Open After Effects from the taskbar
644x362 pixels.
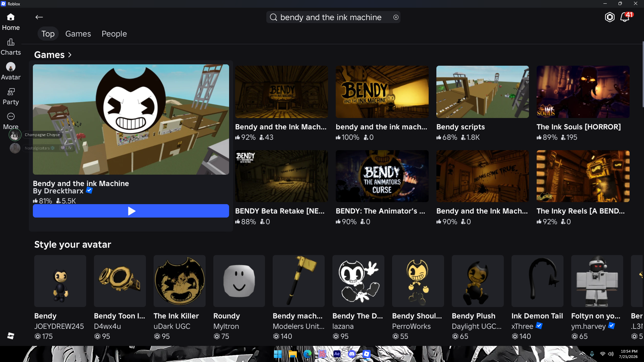pos(337,354)
